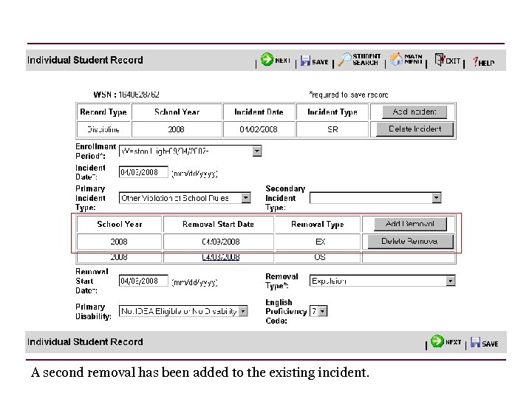Expand the Primary Disability dropdown
The height and width of the screenshot is (399, 532).
pos(243,311)
